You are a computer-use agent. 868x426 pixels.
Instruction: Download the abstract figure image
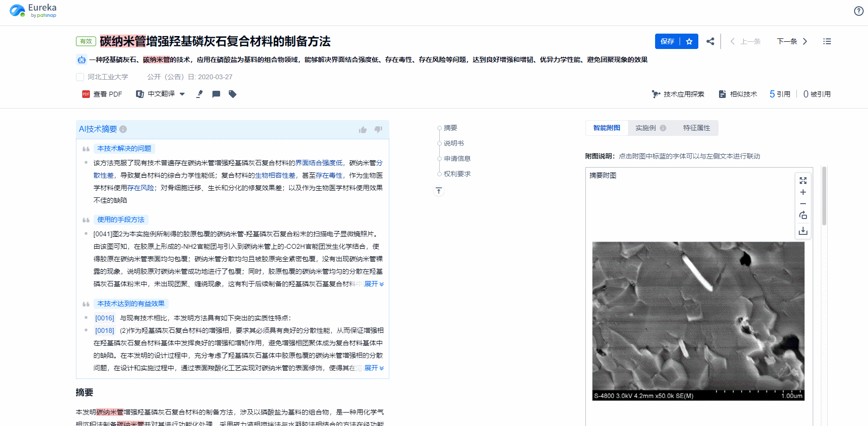pos(803,231)
